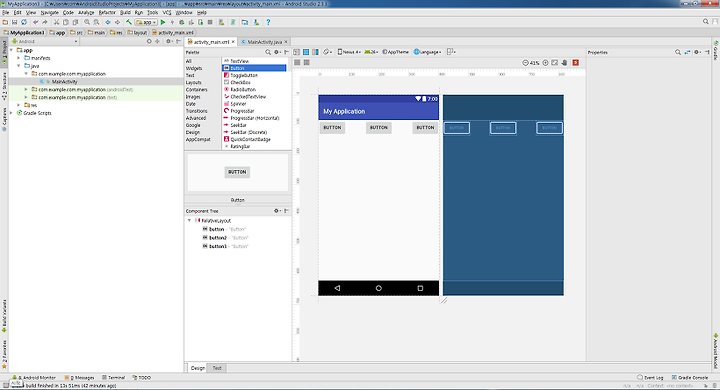Search in the Properties panel
Image resolution: width=720 pixels, height=390 pixels.
[678, 52]
